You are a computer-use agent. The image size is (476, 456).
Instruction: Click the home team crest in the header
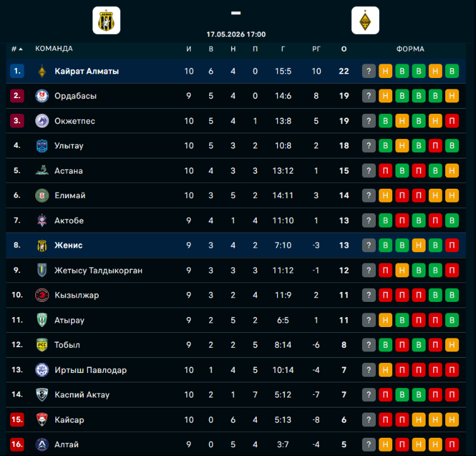tap(106, 20)
